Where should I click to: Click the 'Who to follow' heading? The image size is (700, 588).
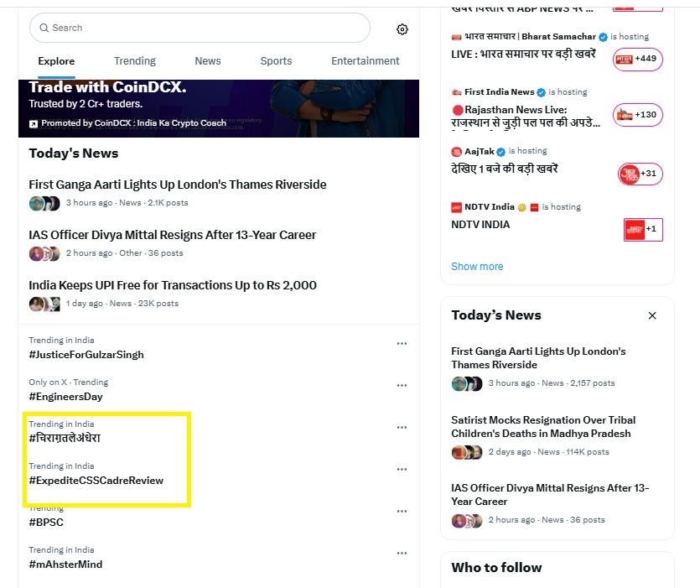point(496,567)
